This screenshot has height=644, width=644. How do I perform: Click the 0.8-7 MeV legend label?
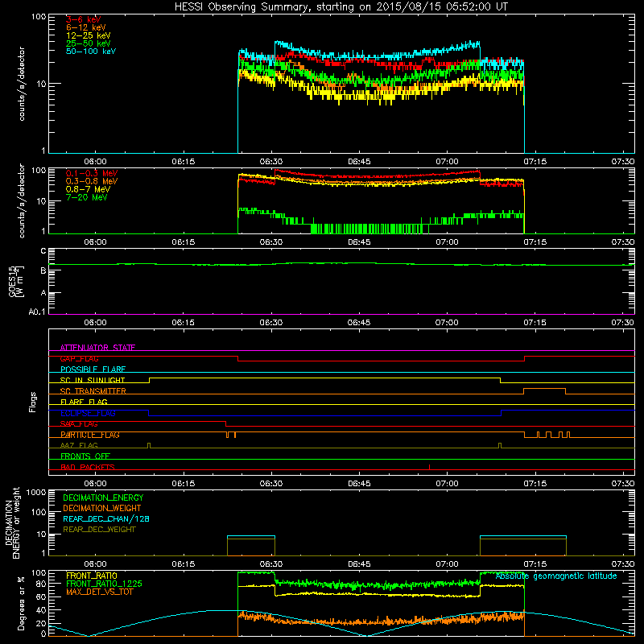88,189
